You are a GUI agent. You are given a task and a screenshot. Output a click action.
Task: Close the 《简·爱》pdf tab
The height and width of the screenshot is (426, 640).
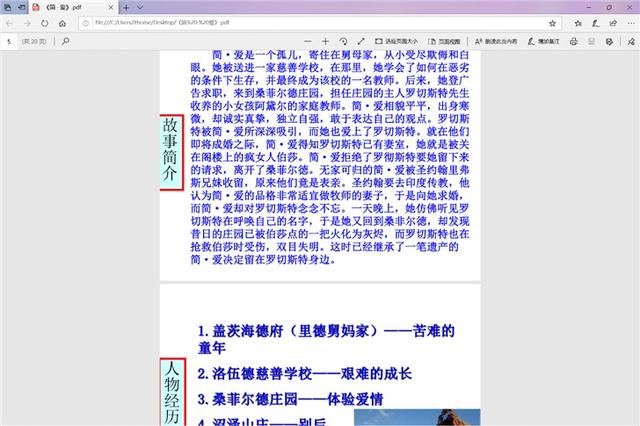(x=111, y=7)
